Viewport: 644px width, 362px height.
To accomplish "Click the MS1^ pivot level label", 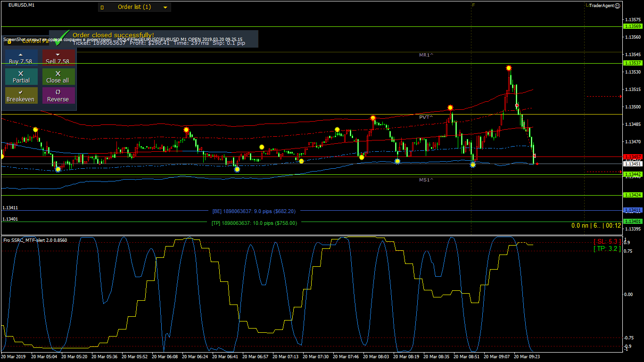I will click(426, 180).
